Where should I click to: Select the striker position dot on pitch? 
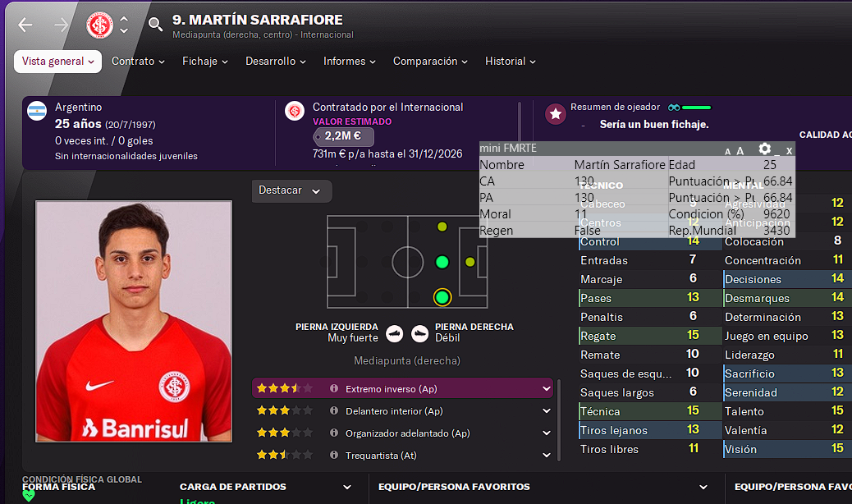[x=470, y=263]
